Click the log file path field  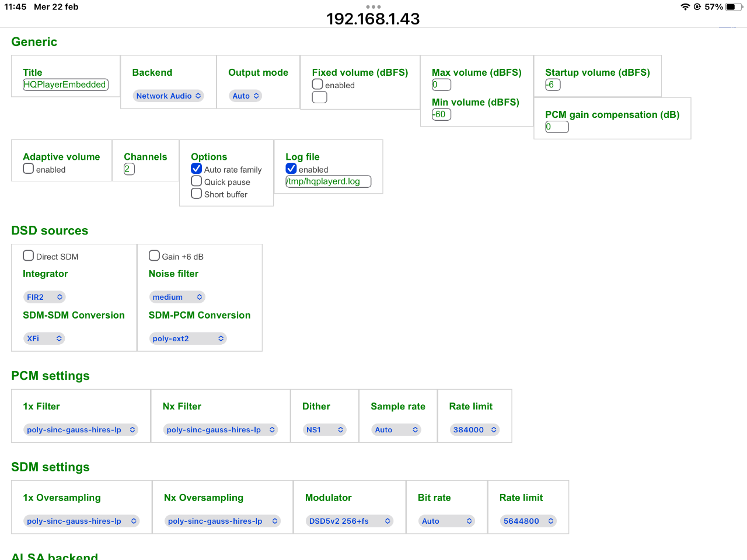(329, 181)
